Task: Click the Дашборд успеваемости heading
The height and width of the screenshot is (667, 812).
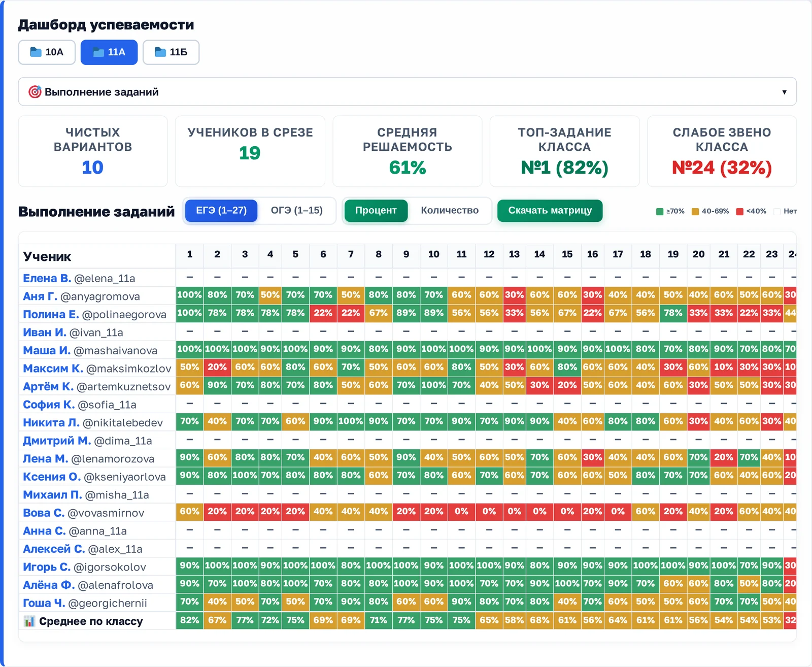Action: (x=106, y=25)
